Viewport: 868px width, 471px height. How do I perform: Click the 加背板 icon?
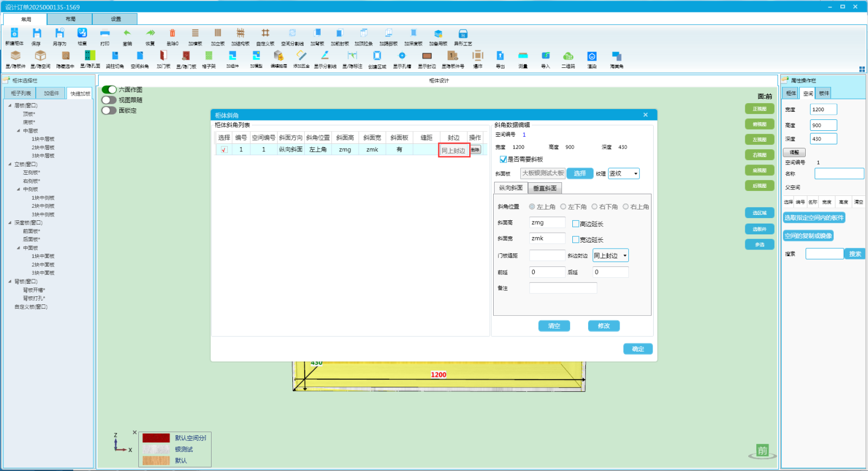point(317,34)
